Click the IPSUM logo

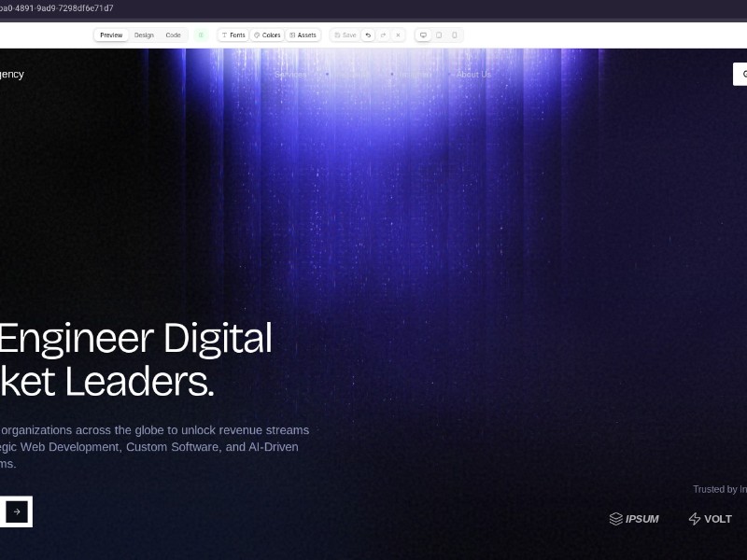pyautogui.click(x=634, y=519)
